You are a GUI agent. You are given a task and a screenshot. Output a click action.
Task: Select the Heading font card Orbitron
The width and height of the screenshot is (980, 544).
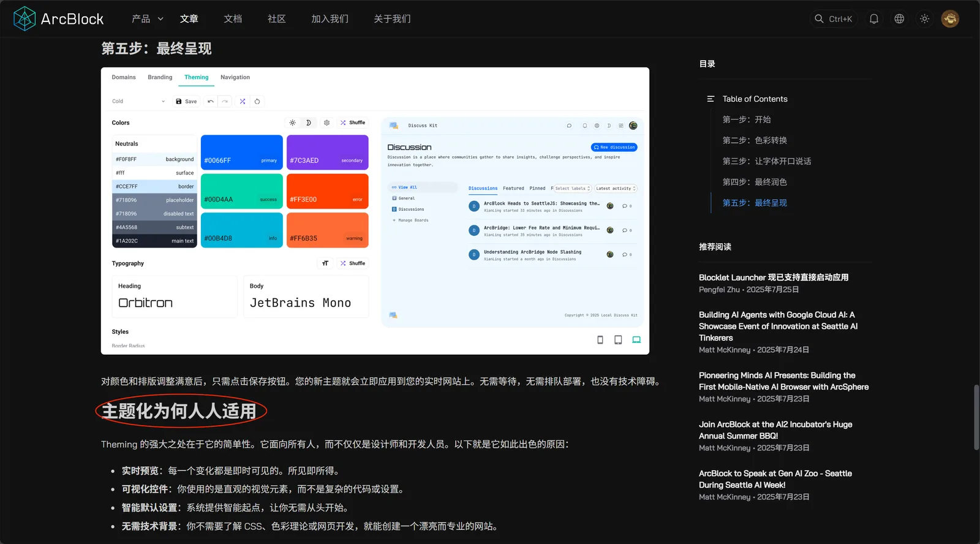175,297
